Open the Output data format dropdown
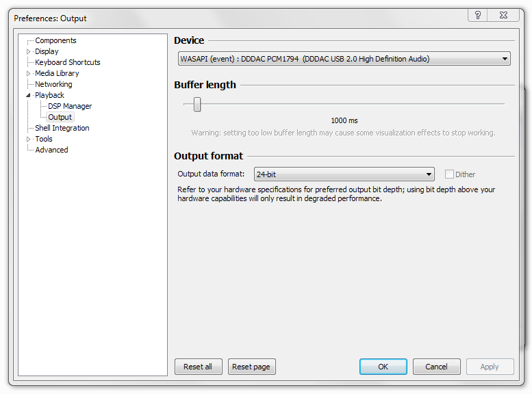This screenshot has width=532, height=394. click(344, 174)
